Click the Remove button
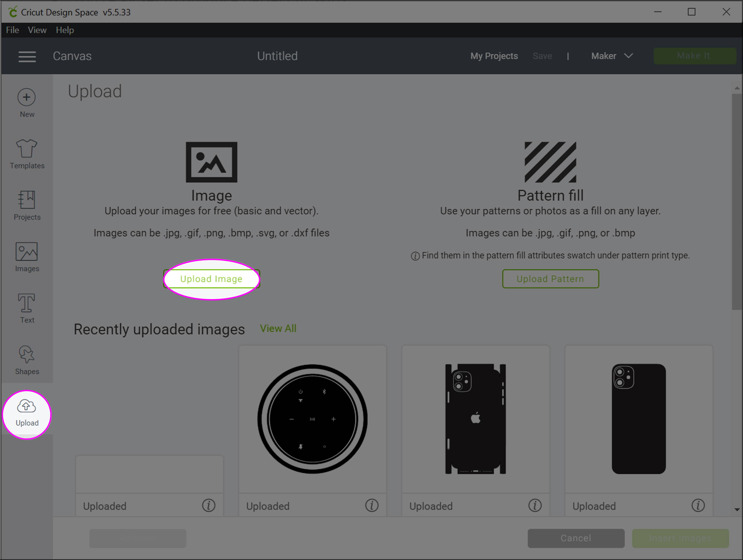Image resolution: width=743 pixels, height=560 pixels. (x=137, y=538)
